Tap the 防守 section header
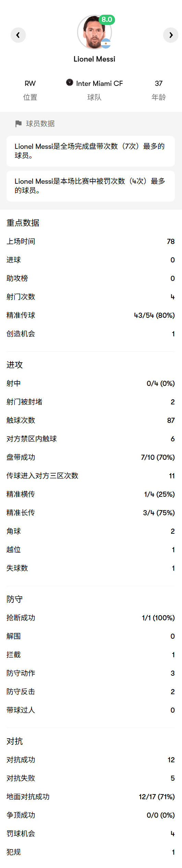This screenshot has width=182, height=868. click(x=15, y=599)
